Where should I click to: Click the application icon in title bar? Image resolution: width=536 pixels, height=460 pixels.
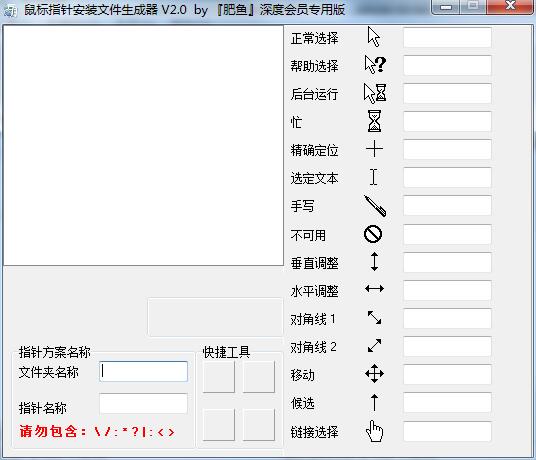10,11
